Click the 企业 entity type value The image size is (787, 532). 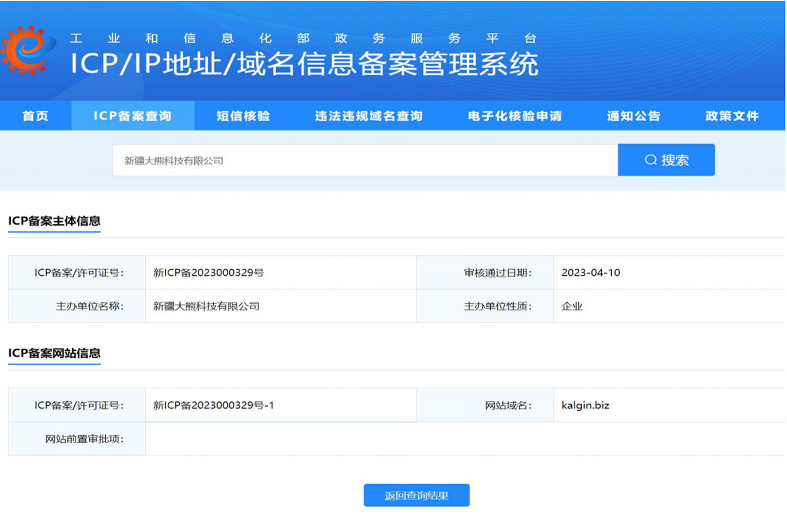(572, 306)
